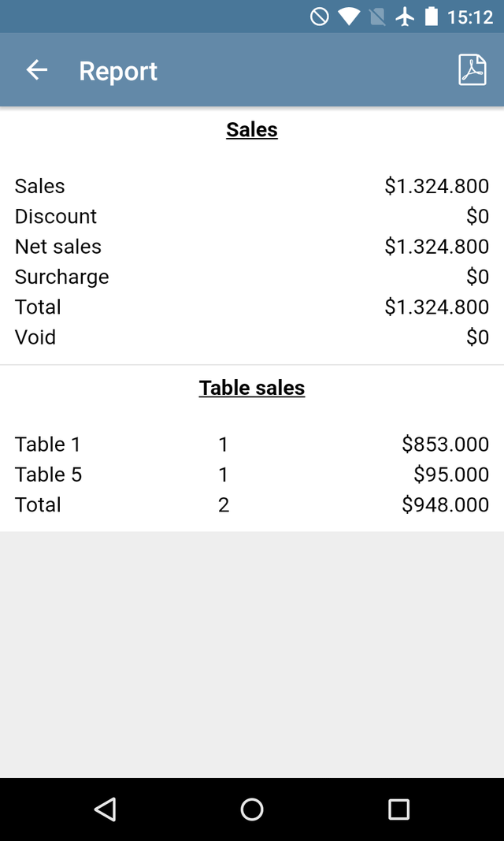
Task: Tap the Sales section heading
Action: coord(252,129)
